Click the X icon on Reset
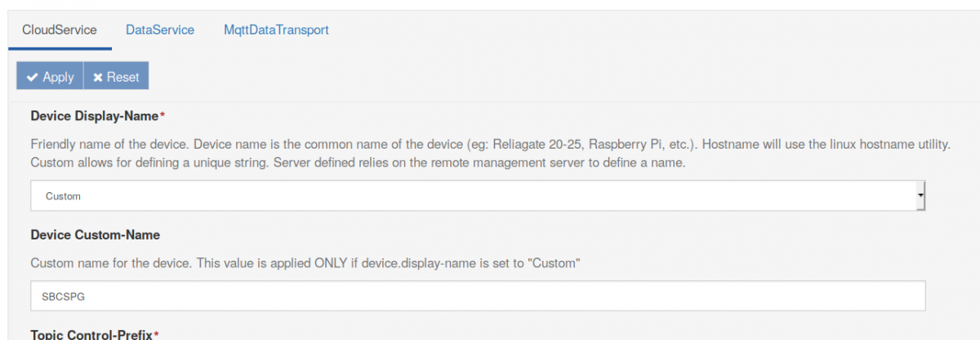The image size is (980, 340). (x=98, y=77)
